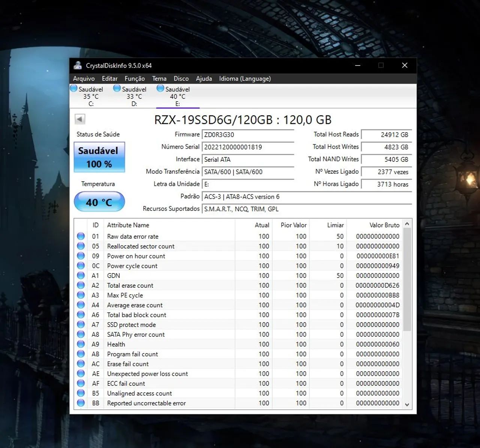Open the Tema menu

pos(159,79)
